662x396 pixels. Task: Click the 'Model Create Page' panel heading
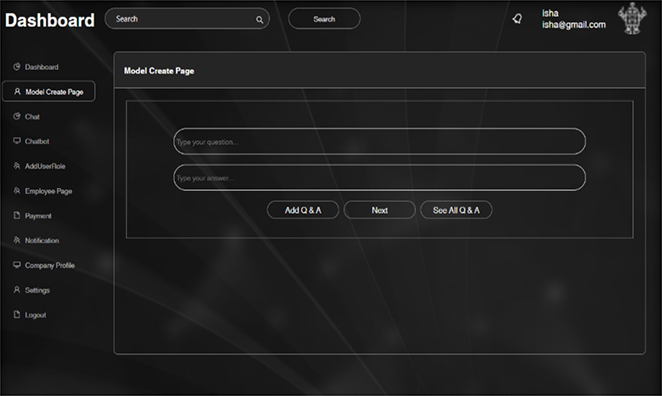[x=159, y=71]
